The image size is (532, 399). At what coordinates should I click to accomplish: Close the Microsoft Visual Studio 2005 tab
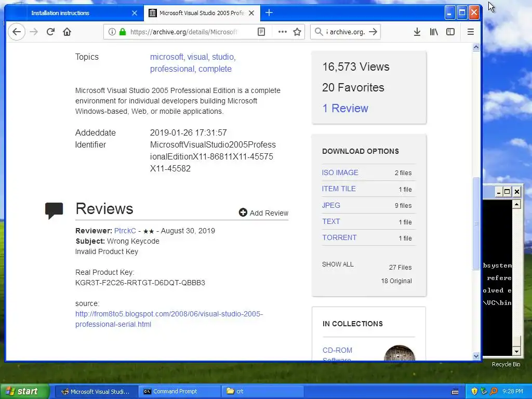click(x=251, y=13)
